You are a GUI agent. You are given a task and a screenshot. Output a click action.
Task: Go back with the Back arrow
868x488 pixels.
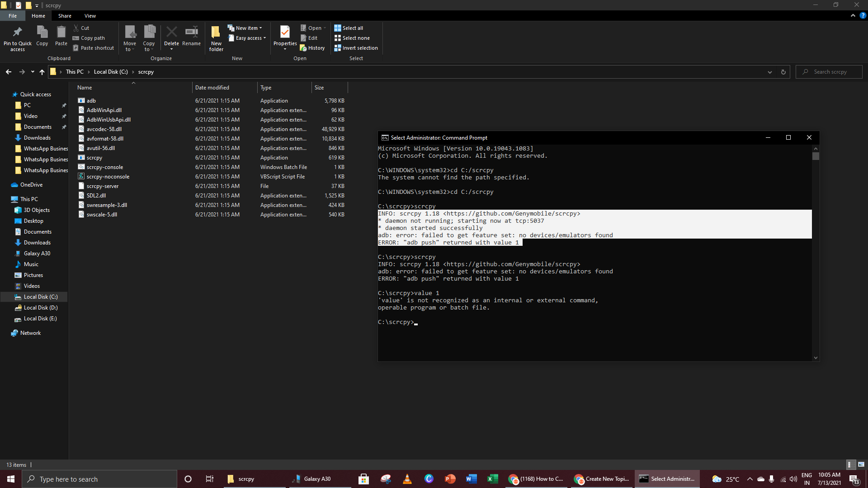pyautogui.click(x=9, y=72)
